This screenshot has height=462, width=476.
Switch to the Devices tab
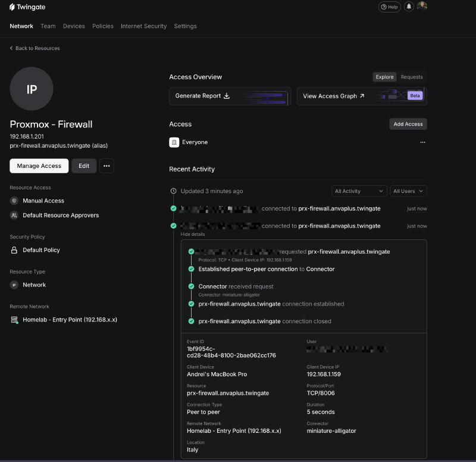click(x=74, y=26)
